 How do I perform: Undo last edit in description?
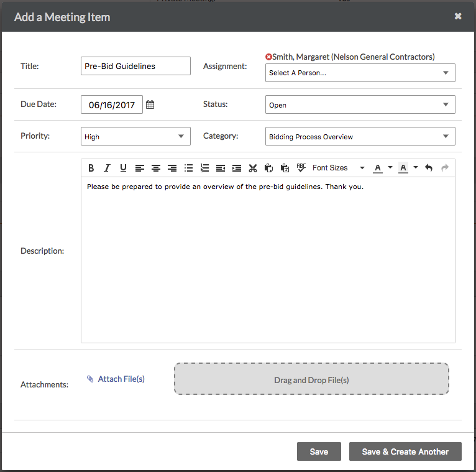pyautogui.click(x=429, y=168)
